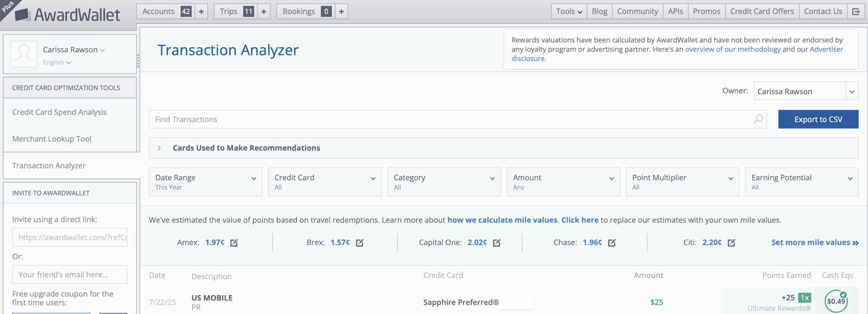Edit the Amex mile value
868x314 pixels.
(234, 243)
